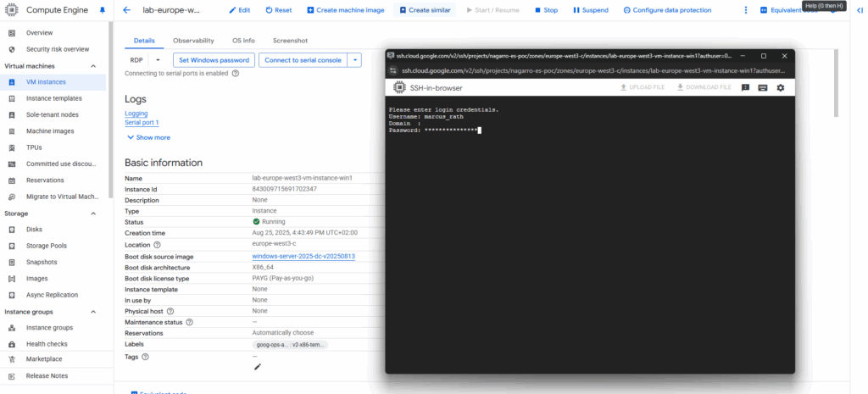Click the Compute Engine pin icon
Viewport: 868px width, 394px height.
(102, 10)
